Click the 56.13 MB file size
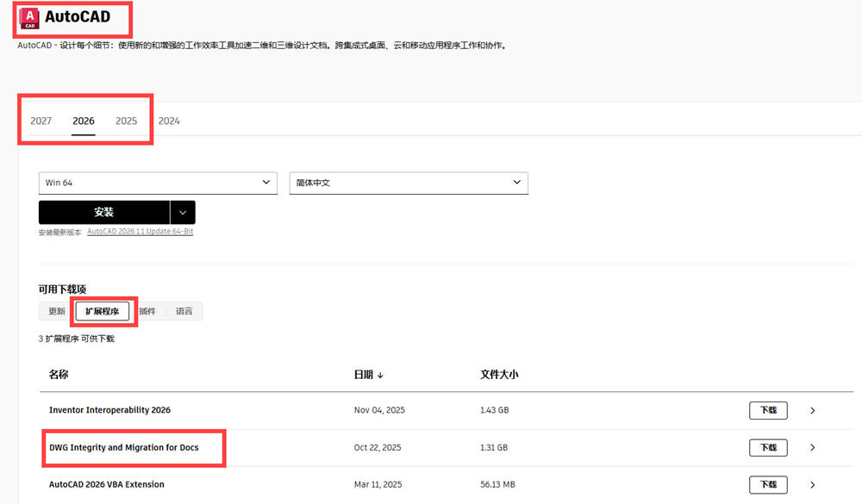 pyautogui.click(x=497, y=484)
